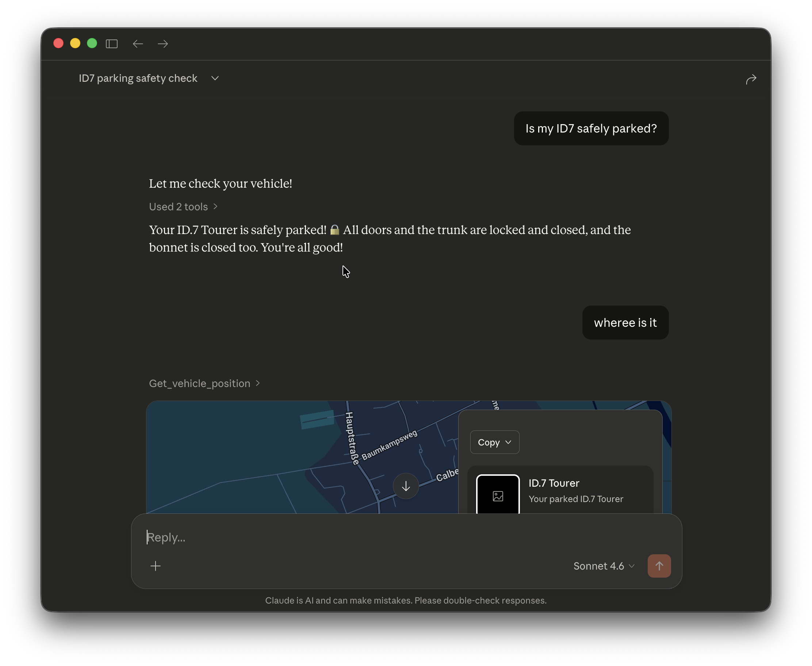Viewport: 812px width, 666px height.
Task: Click the yellow minimize window button
Action: (x=75, y=43)
